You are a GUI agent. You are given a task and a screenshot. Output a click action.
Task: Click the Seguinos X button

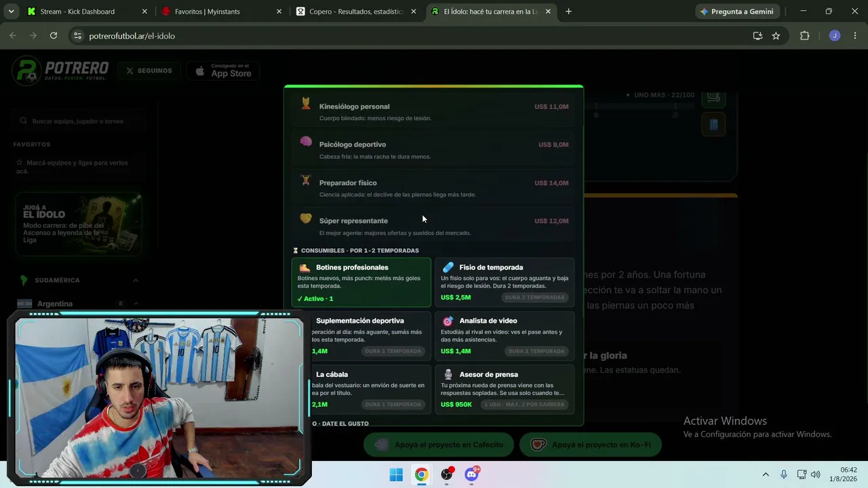pyautogui.click(x=149, y=70)
